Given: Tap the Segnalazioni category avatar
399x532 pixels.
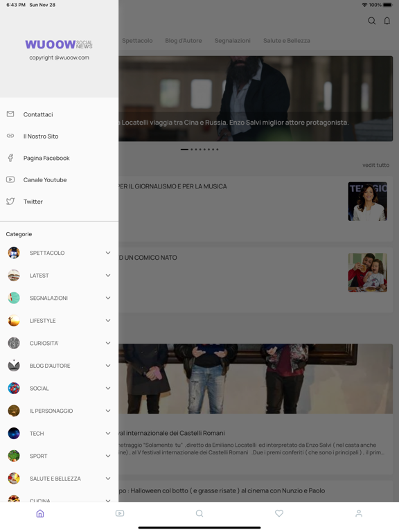Looking at the screenshot, I should 14,298.
